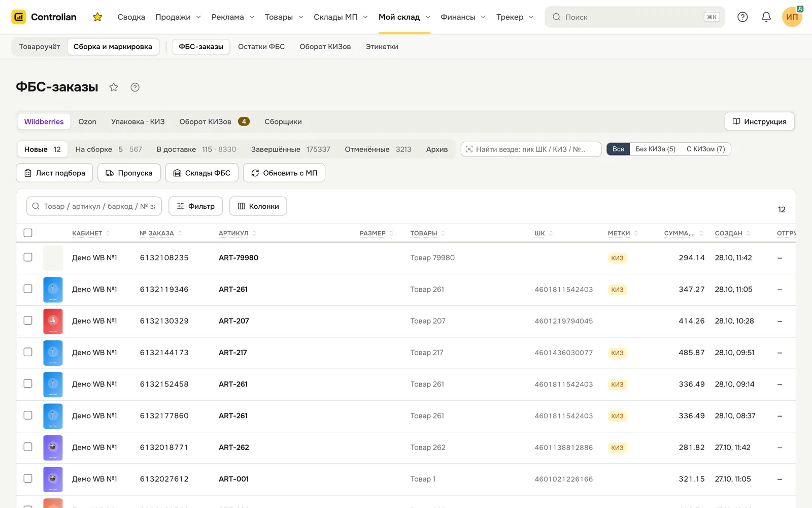Sort by Сумма column arrows
Screen dimensions: 812x508
point(701,233)
